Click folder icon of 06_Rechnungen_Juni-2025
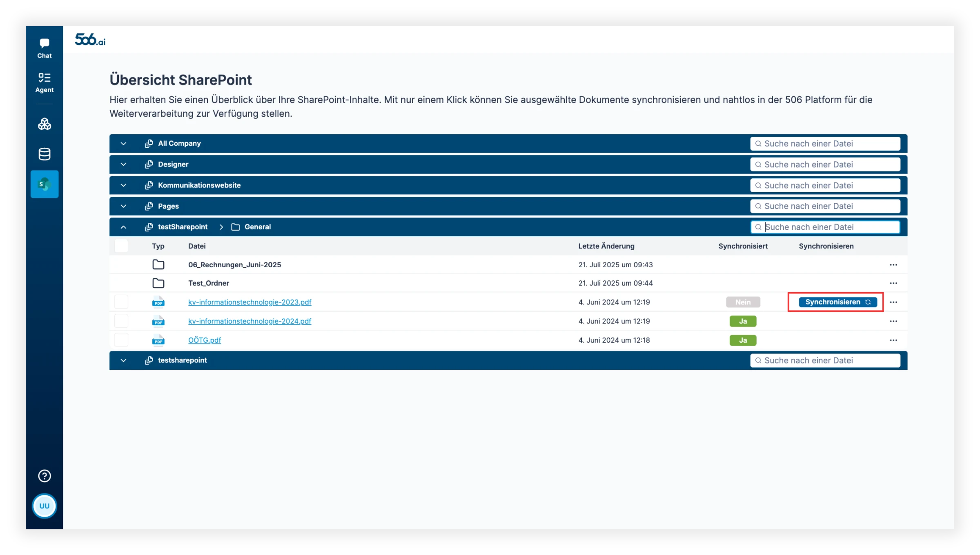 (x=158, y=265)
